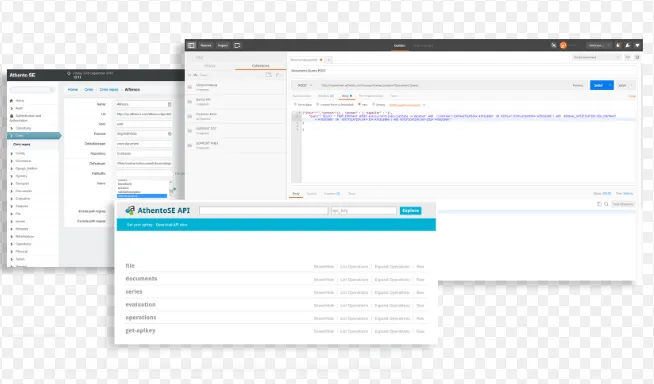Viewport: 654px width, 384px height.
Task: Open the first collection folder in sidebar
Action: [x=236, y=87]
